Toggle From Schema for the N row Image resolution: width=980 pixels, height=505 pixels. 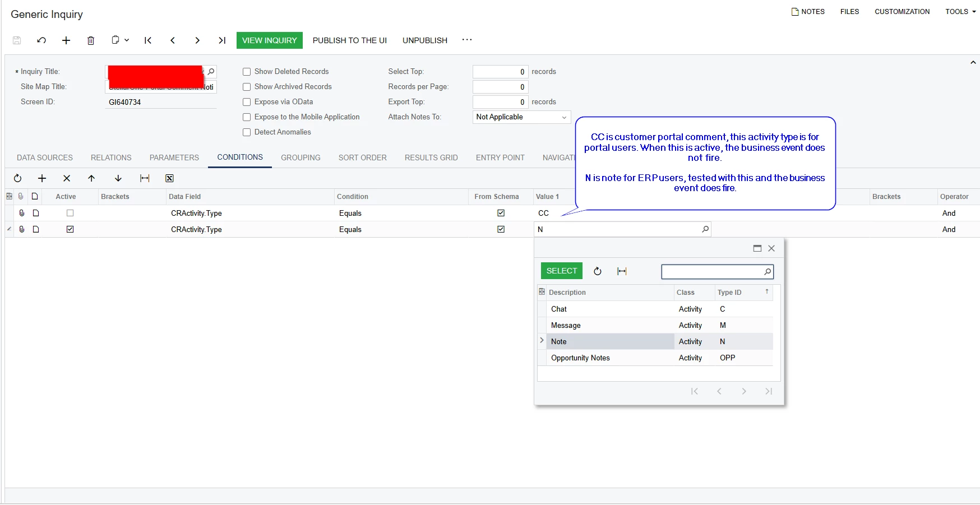tap(501, 229)
